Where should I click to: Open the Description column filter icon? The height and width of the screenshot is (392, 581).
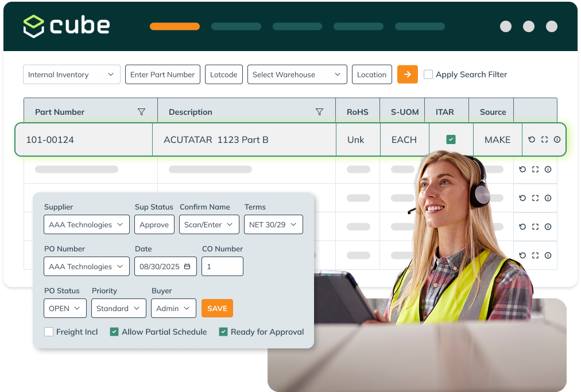click(x=319, y=112)
